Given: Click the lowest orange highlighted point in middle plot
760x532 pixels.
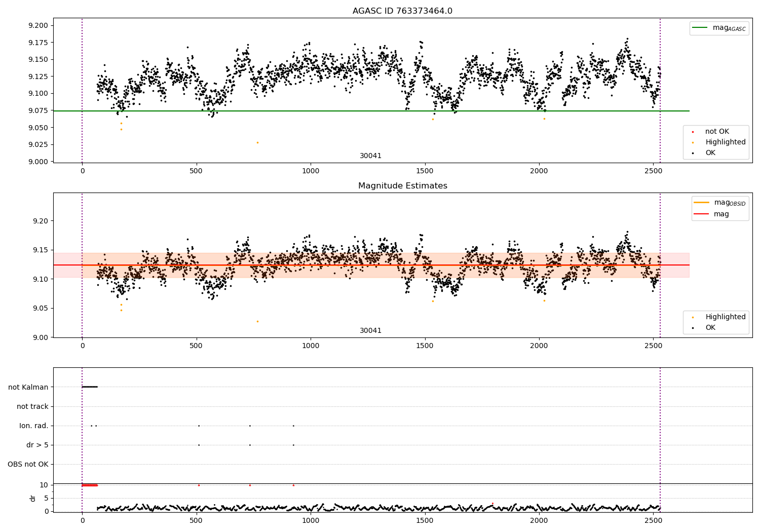Looking at the screenshot, I should pyautogui.click(x=257, y=321).
